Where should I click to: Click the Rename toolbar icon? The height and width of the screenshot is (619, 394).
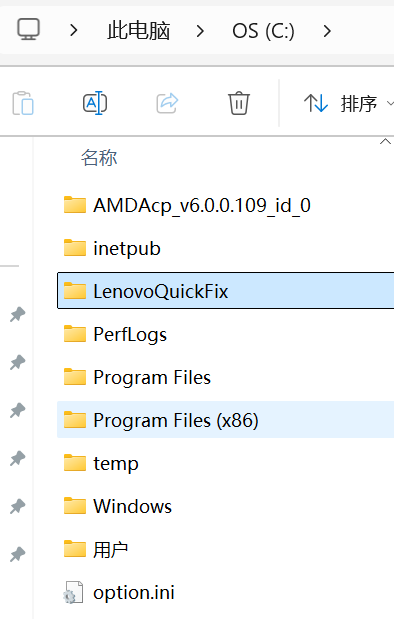coord(95,103)
